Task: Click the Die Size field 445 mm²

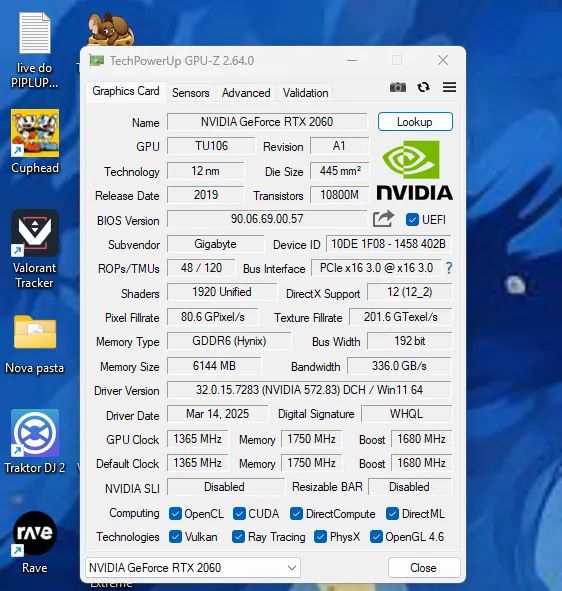Action: pyautogui.click(x=339, y=171)
